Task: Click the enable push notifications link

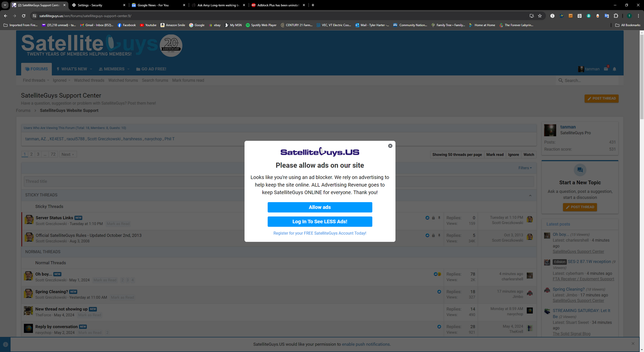Action: point(366,344)
